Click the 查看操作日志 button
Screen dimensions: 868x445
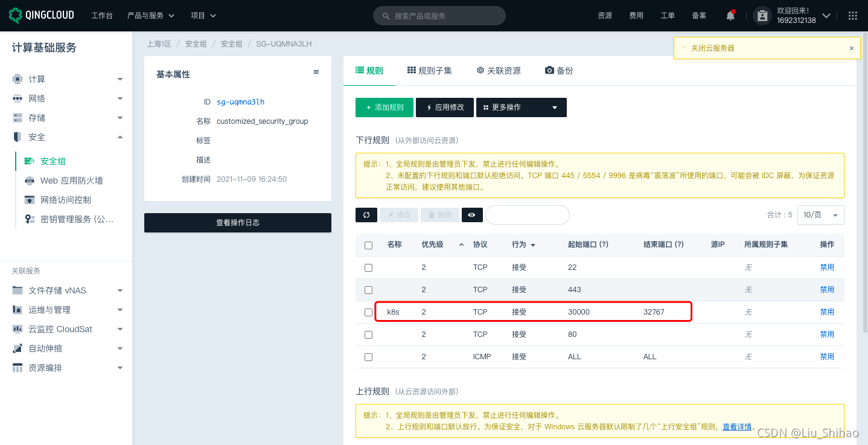pyautogui.click(x=238, y=223)
